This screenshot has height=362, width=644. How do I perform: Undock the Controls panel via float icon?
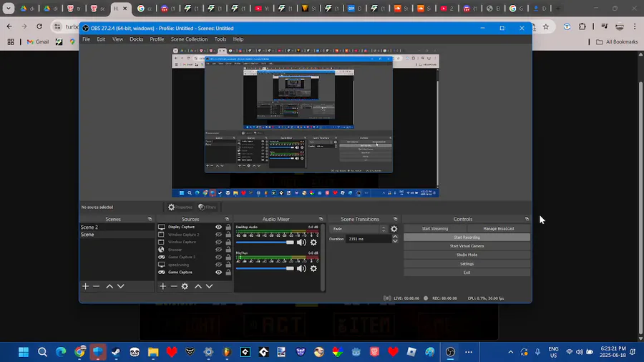click(x=527, y=219)
